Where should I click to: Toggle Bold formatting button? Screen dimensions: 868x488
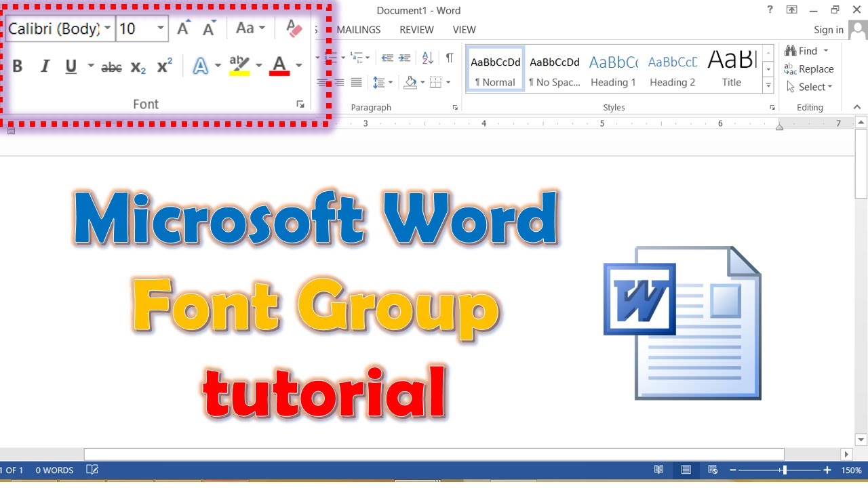point(18,66)
